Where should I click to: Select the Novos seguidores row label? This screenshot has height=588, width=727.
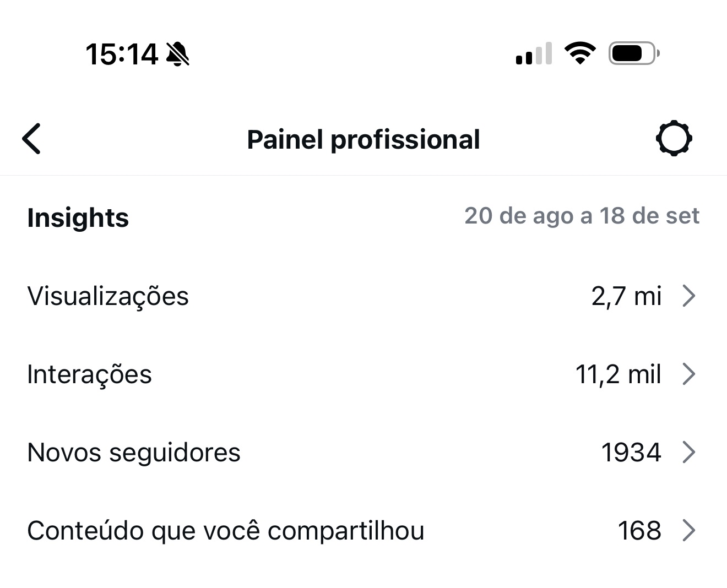tap(134, 453)
